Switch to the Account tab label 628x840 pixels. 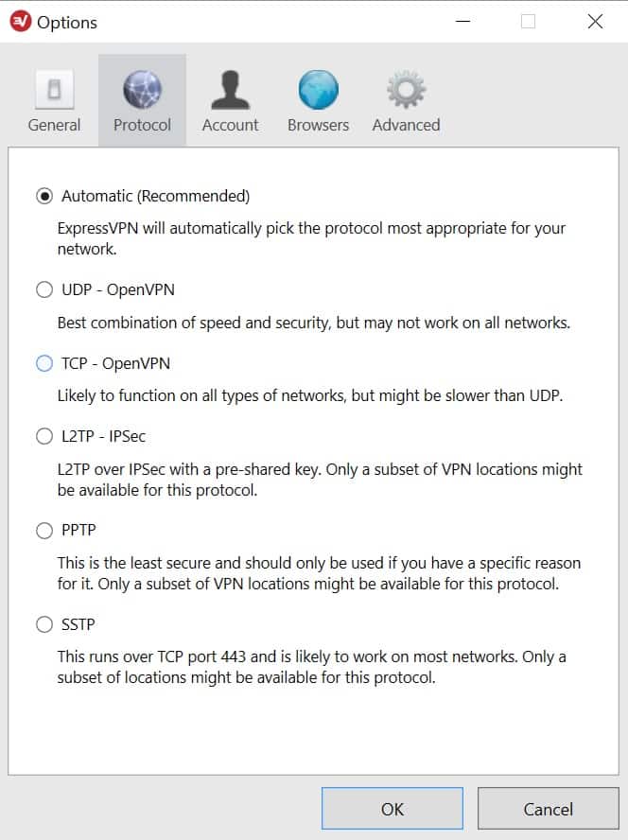click(230, 125)
